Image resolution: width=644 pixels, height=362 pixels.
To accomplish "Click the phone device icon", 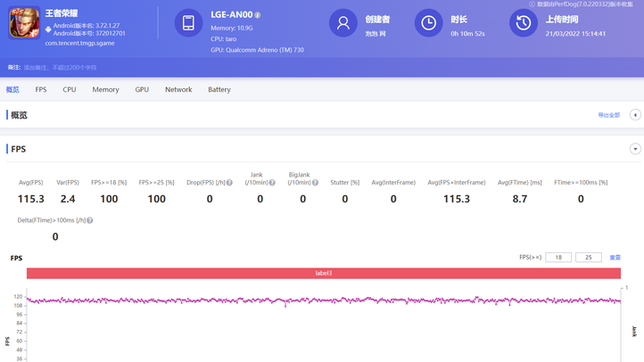I will click(188, 24).
